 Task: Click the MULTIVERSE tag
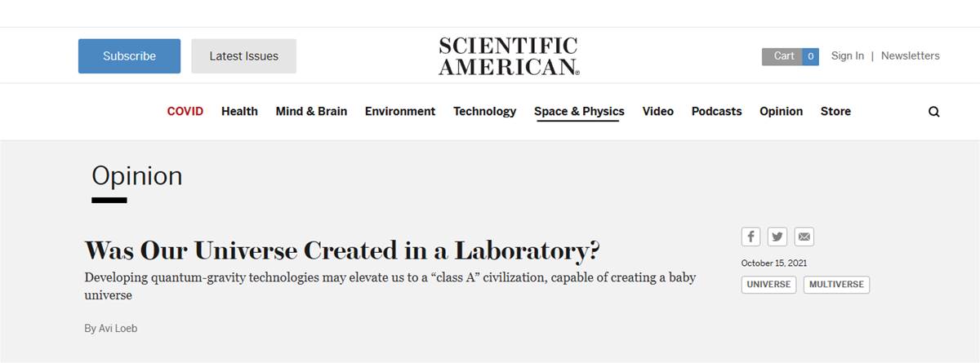tap(836, 285)
